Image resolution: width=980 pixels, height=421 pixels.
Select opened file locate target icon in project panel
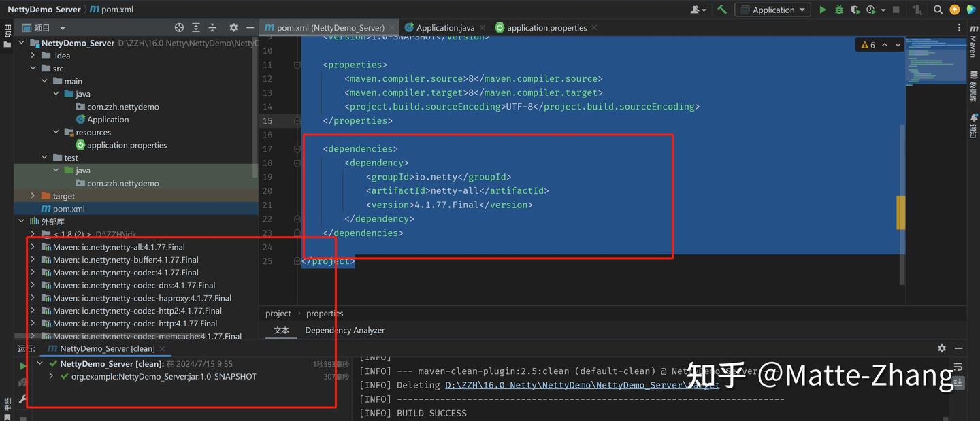point(179,28)
